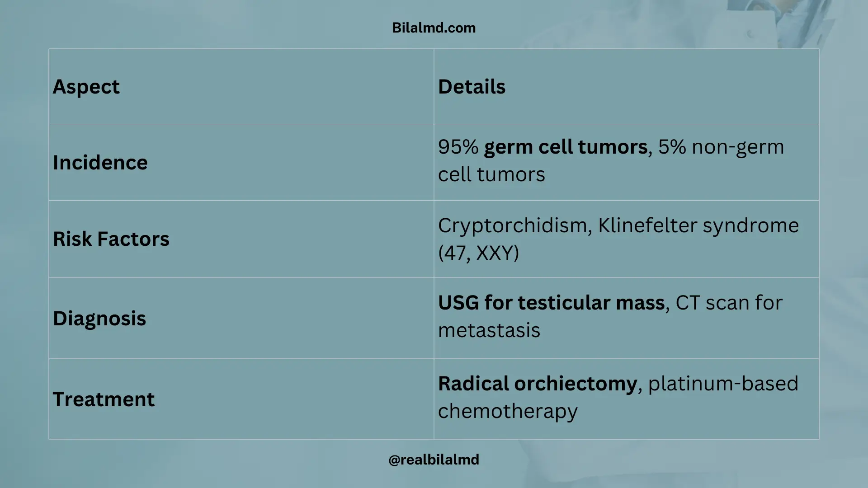Click the 5% non-germ cell tumors text

point(611,161)
